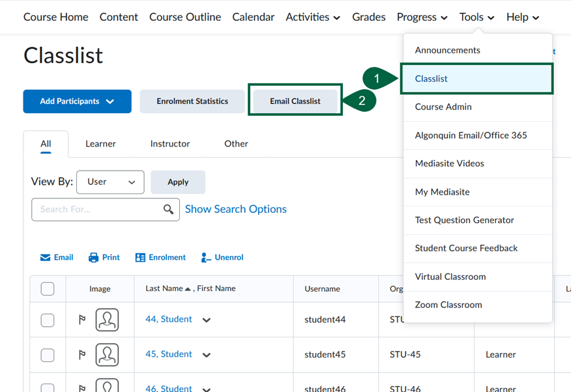Viewport: 571px width, 392px height.
Task: Switch to the Learner tab
Action: click(100, 143)
